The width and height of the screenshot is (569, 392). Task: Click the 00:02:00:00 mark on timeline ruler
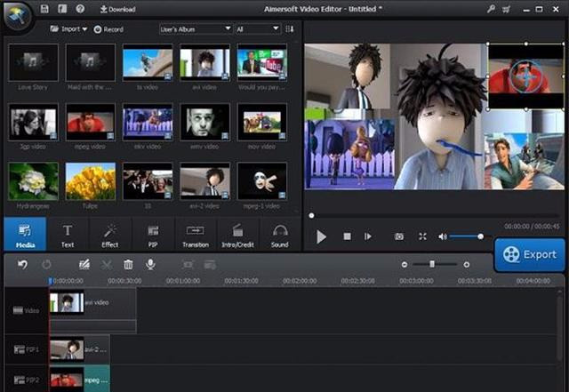pyautogui.click(x=300, y=281)
